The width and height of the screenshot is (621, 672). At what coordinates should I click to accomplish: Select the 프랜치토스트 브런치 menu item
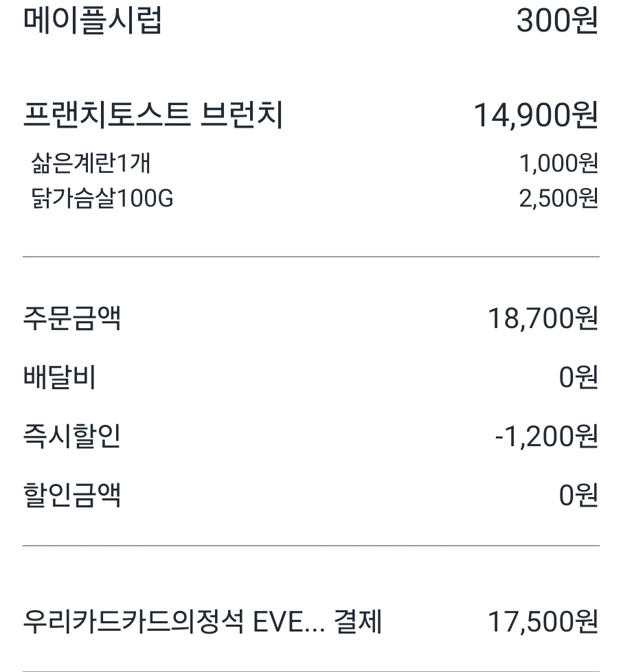pyautogui.click(x=153, y=115)
